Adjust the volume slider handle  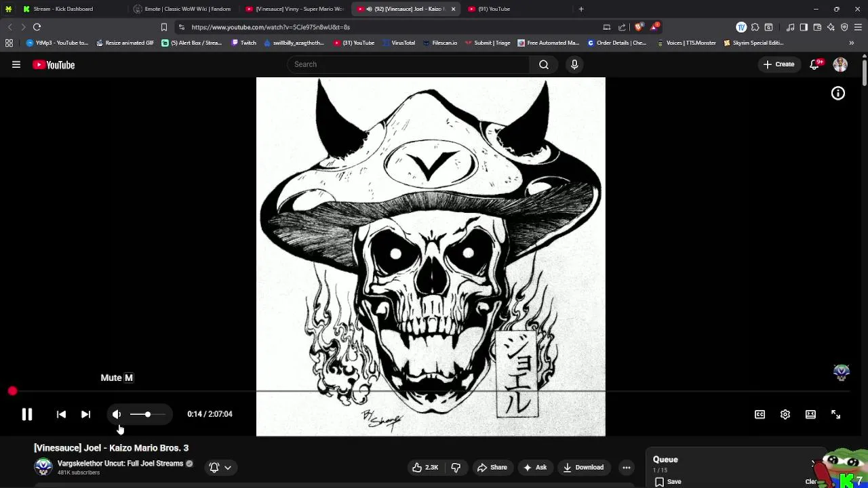click(147, 414)
